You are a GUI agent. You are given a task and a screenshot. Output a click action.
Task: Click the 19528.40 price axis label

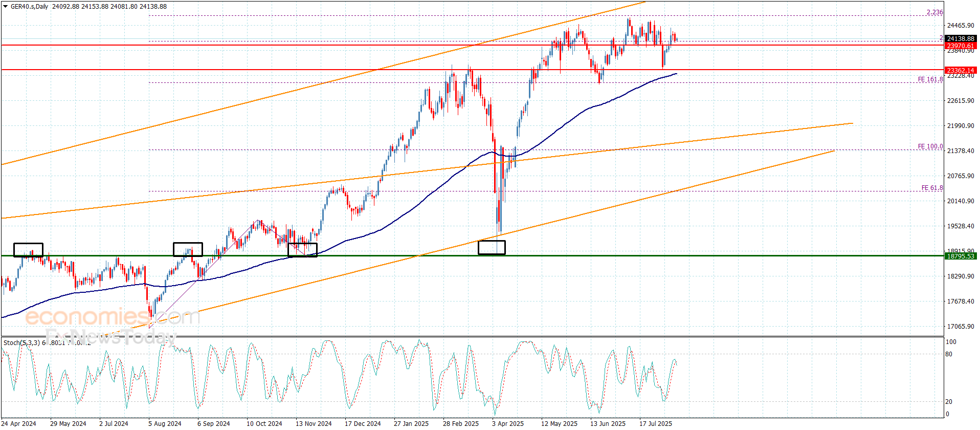(961, 226)
